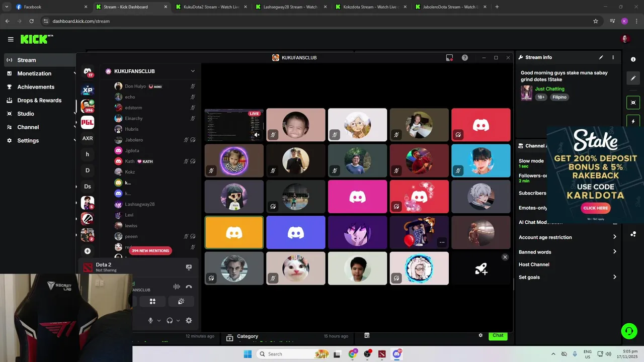Select Stream in Kick sidebar
644x362 pixels.
click(39, 60)
